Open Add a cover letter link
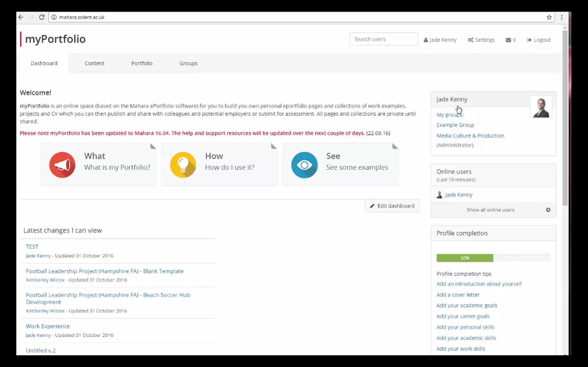 click(x=458, y=295)
